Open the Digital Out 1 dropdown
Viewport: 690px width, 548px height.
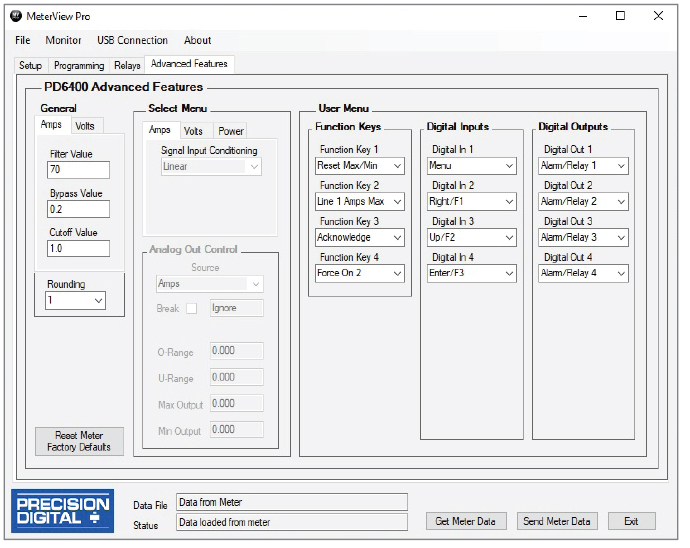(584, 166)
